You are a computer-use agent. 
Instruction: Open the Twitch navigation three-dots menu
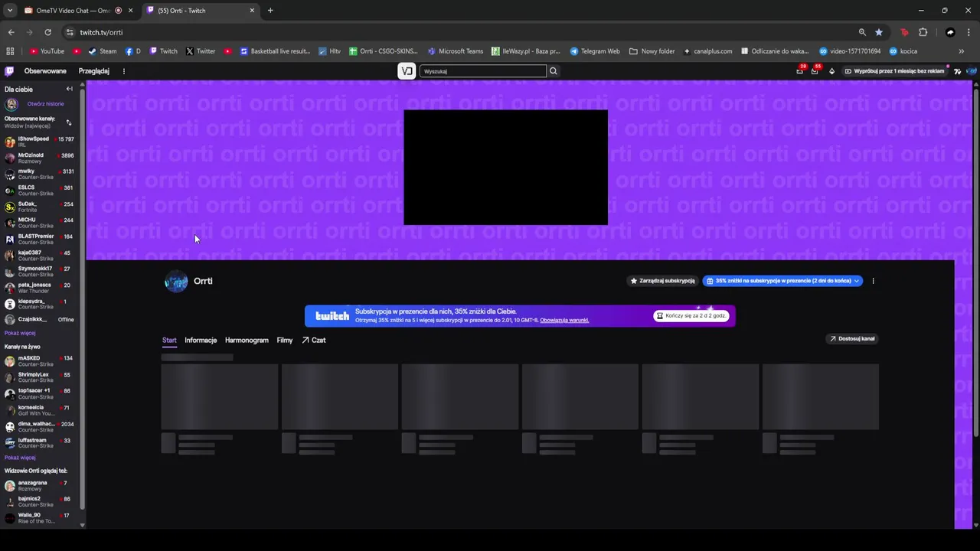pos(123,71)
